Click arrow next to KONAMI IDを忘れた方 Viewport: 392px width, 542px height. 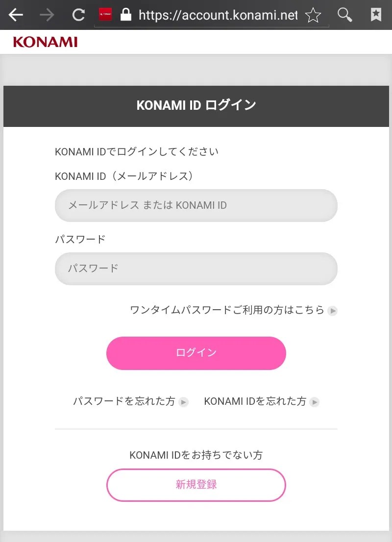[315, 402]
